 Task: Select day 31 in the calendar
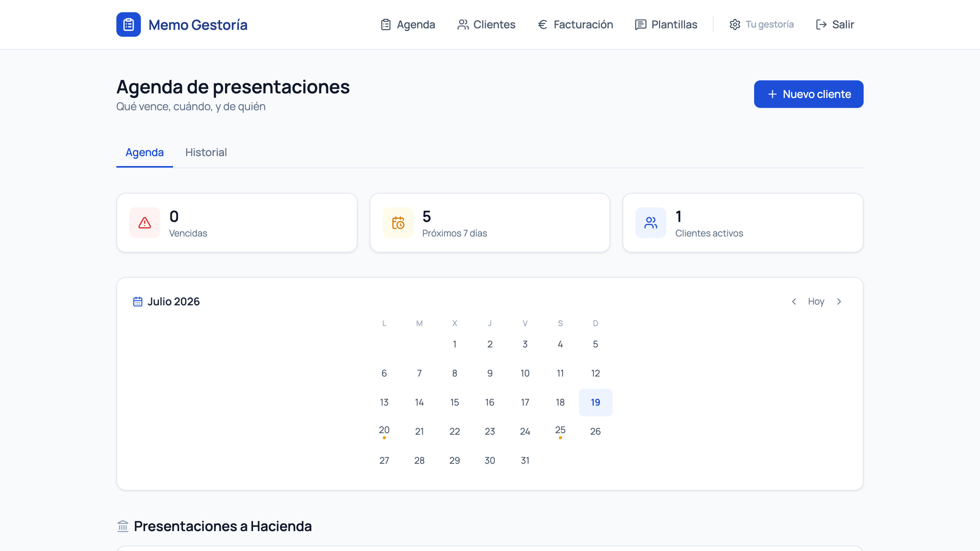pyautogui.click(x=525, y=461)
